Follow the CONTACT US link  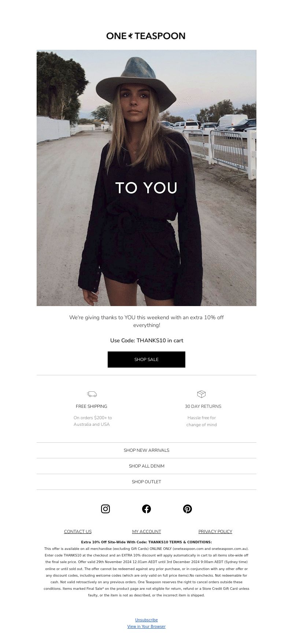[78, 532]
